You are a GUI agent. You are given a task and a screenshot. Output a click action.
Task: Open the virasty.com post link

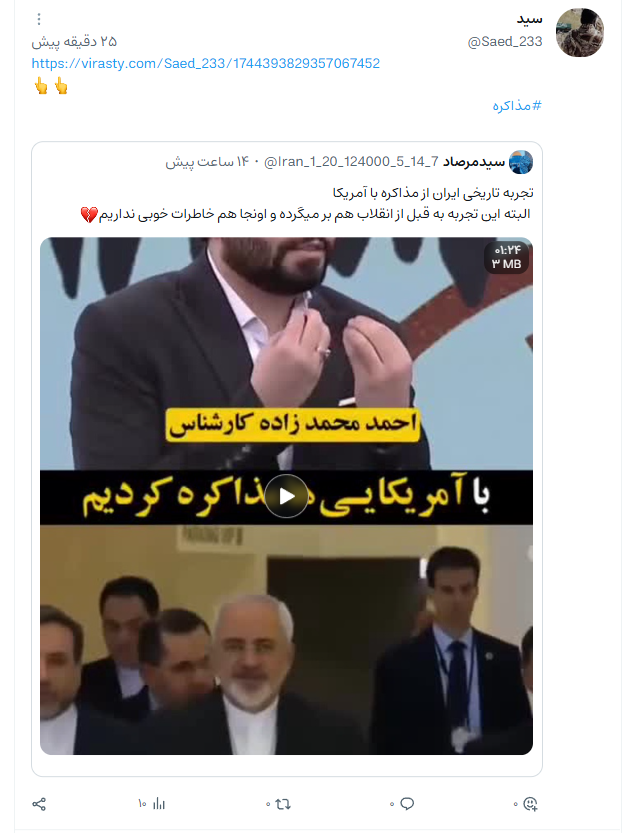pyautogui.click(x=206, y=63)
